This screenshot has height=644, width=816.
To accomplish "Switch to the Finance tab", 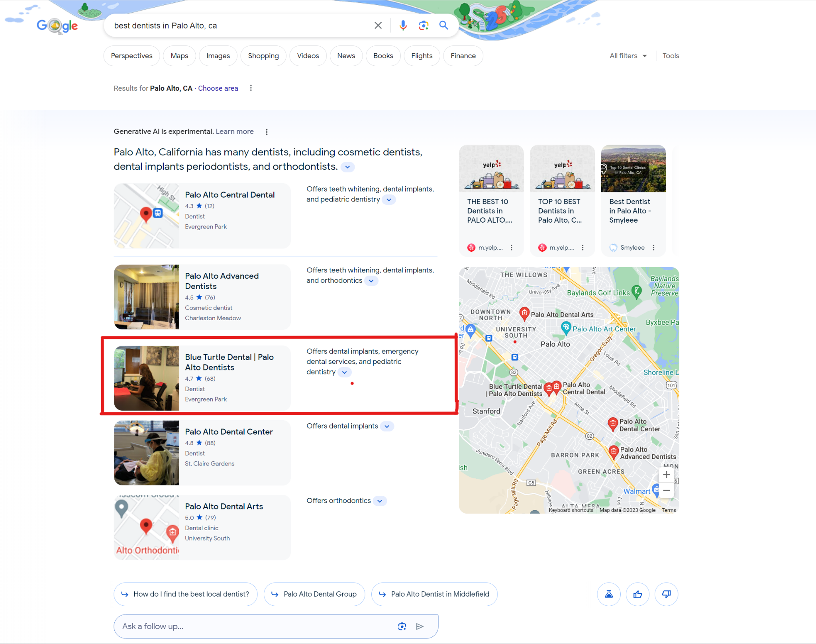I will click(x=463, y=56).
